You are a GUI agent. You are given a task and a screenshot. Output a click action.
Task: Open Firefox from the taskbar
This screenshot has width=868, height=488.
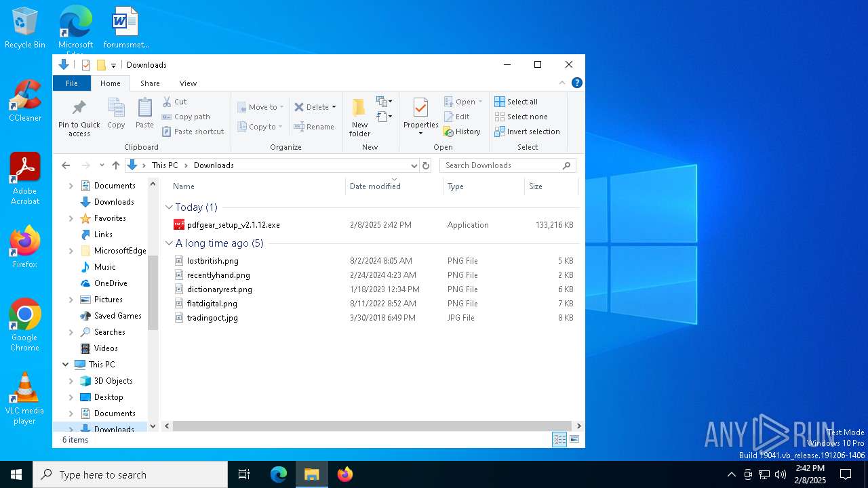click(345, 474)
